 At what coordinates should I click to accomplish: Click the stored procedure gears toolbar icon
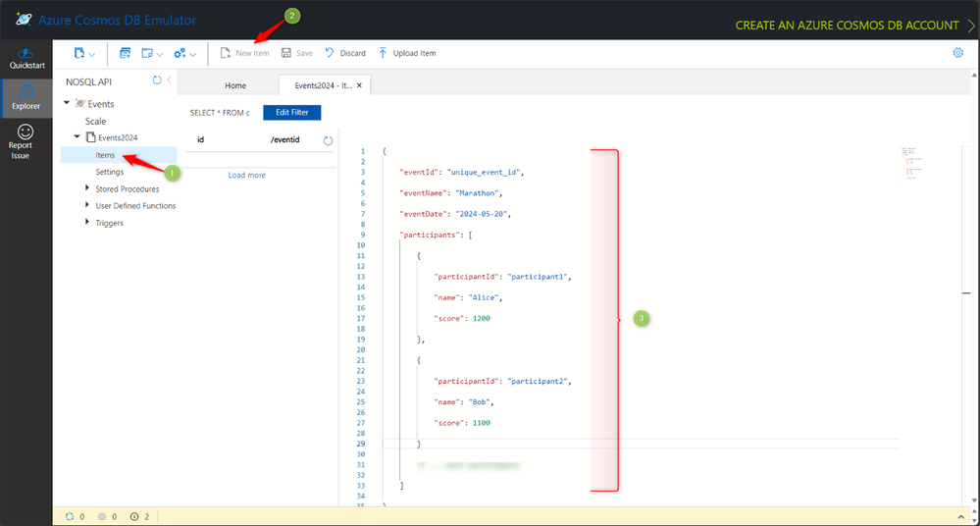(x=180, y=53)
